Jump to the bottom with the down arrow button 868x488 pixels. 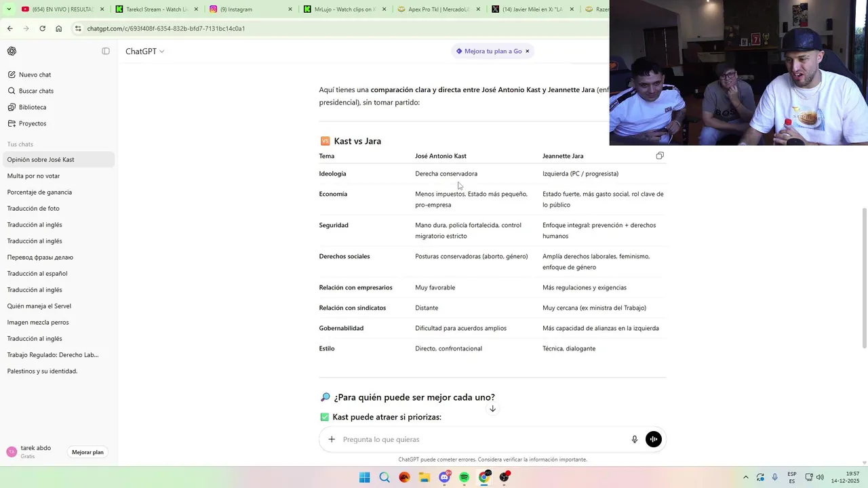(493, 409)
